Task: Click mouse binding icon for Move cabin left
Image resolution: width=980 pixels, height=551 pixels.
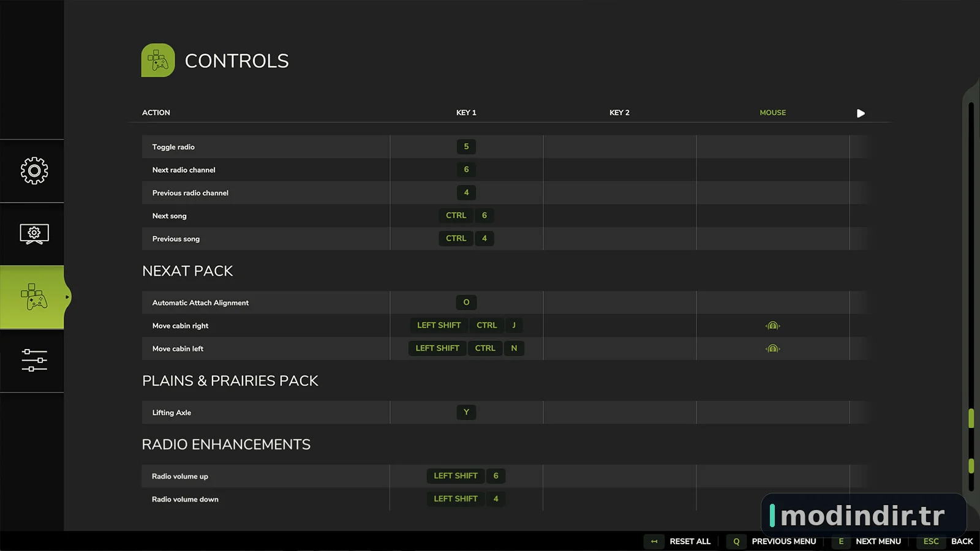Action: point(773,348)
